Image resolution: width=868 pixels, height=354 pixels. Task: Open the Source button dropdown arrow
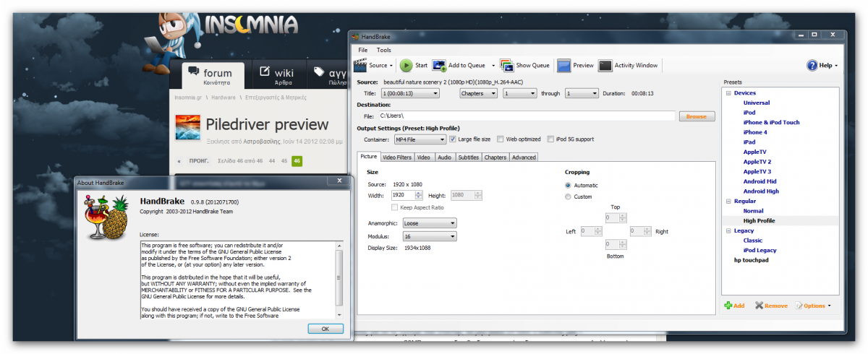point(391,66)
